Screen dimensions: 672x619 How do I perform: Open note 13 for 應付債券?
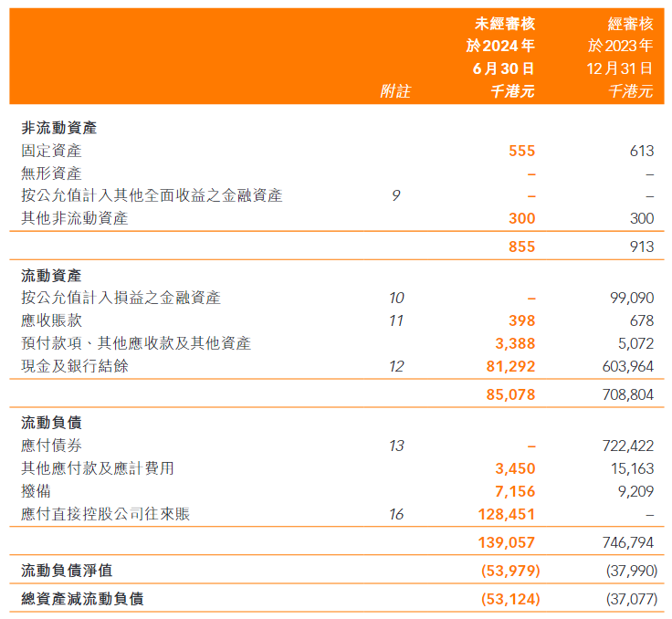(395, 446)
